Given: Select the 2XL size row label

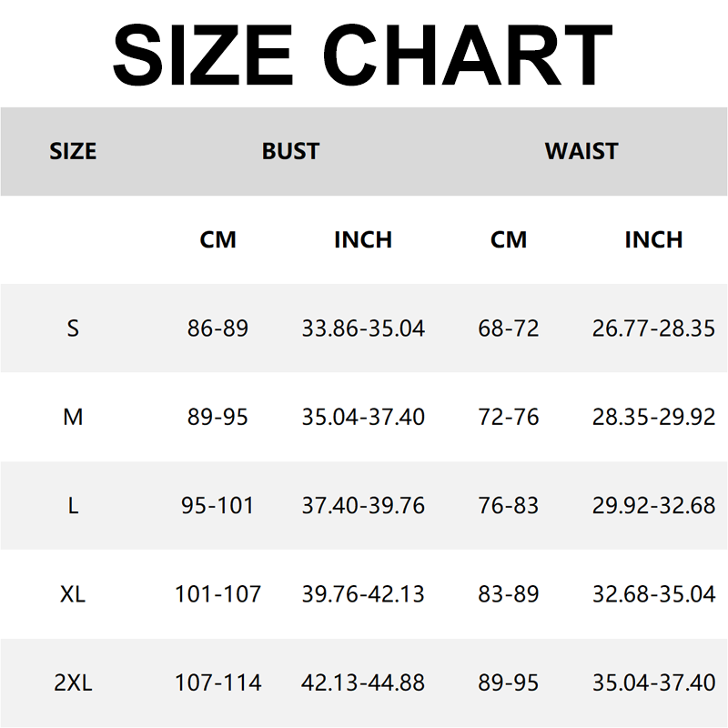Looking at the screenshot, I should tap(73, 682).
